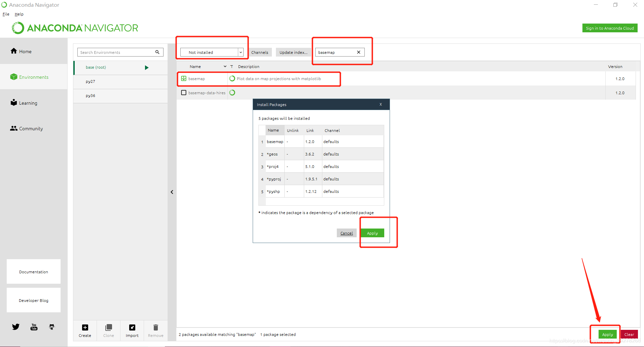Click the Description column header

click(x=249, y=66)
